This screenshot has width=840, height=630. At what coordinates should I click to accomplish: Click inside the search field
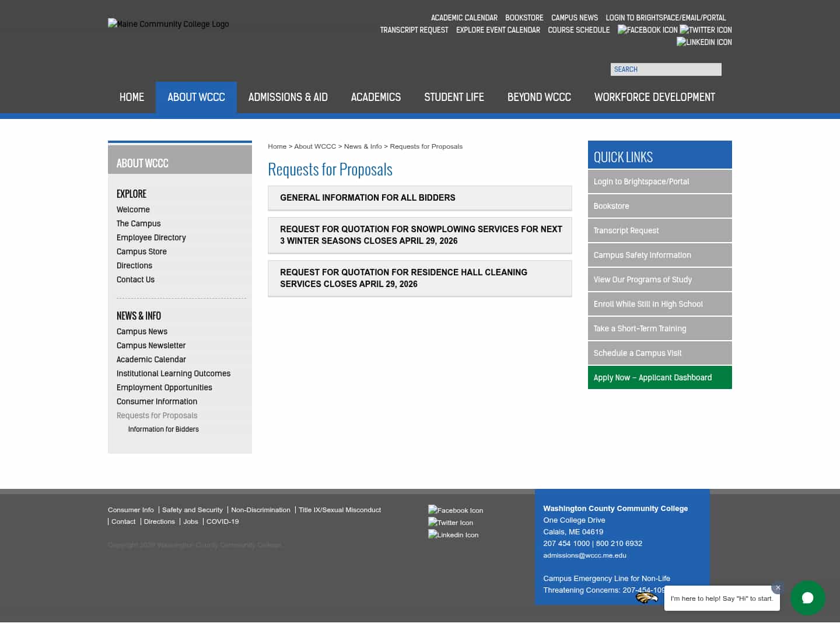coord(666,69)
